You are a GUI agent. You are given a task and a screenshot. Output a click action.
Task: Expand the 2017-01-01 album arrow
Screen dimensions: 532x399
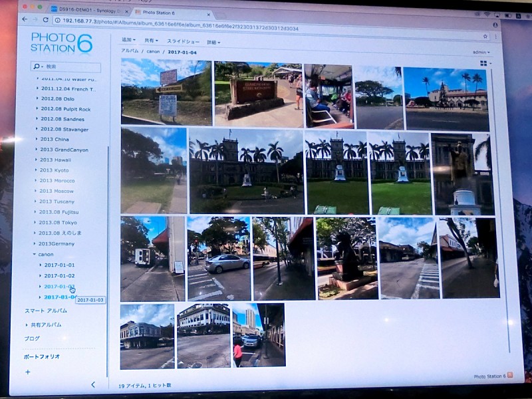tap(40, 265)
